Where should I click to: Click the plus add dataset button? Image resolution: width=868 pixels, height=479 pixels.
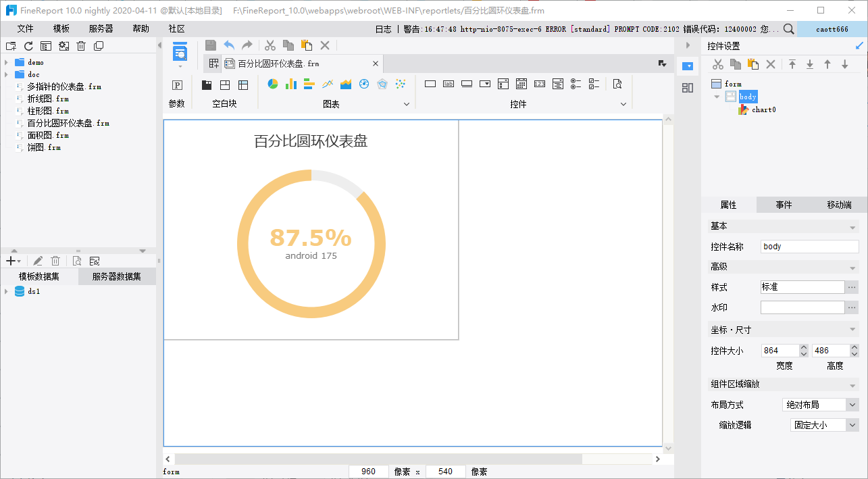(x=13, y=261)
